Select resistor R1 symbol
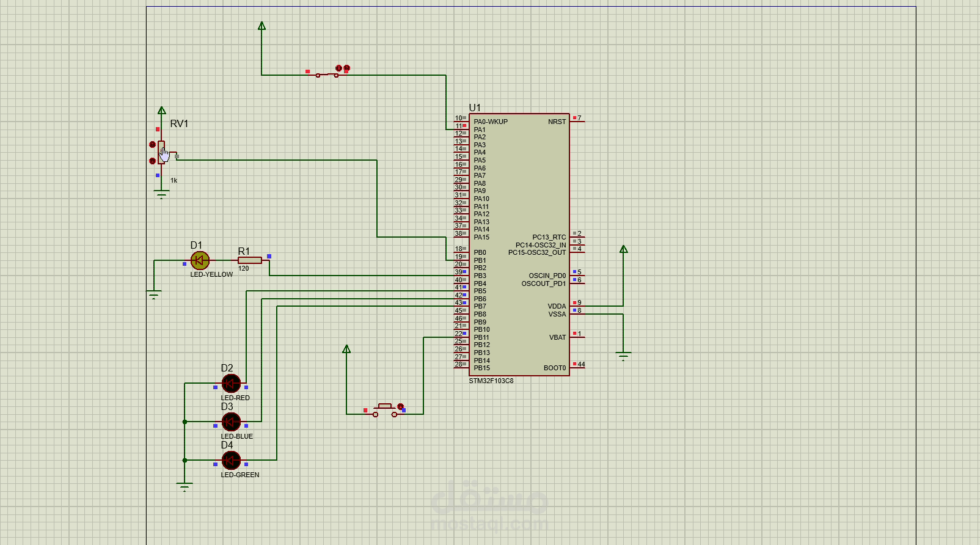 (x=250, y=260)
